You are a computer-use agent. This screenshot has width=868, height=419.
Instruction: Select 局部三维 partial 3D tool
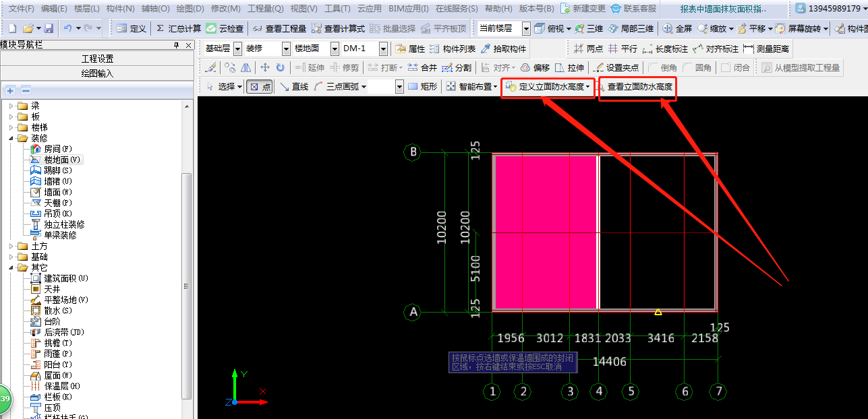[631, 29]
